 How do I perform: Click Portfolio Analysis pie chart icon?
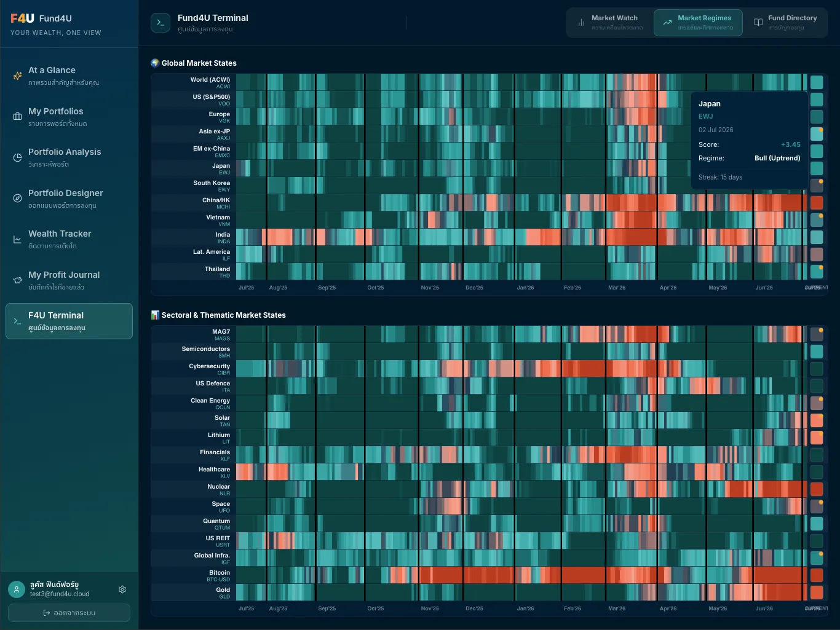(17, 157)
